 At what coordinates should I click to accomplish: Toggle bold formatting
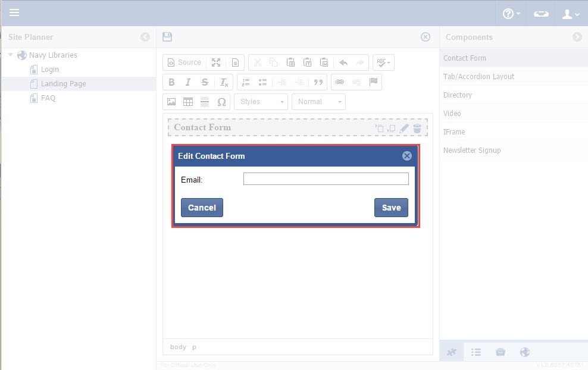pos(171,82)
